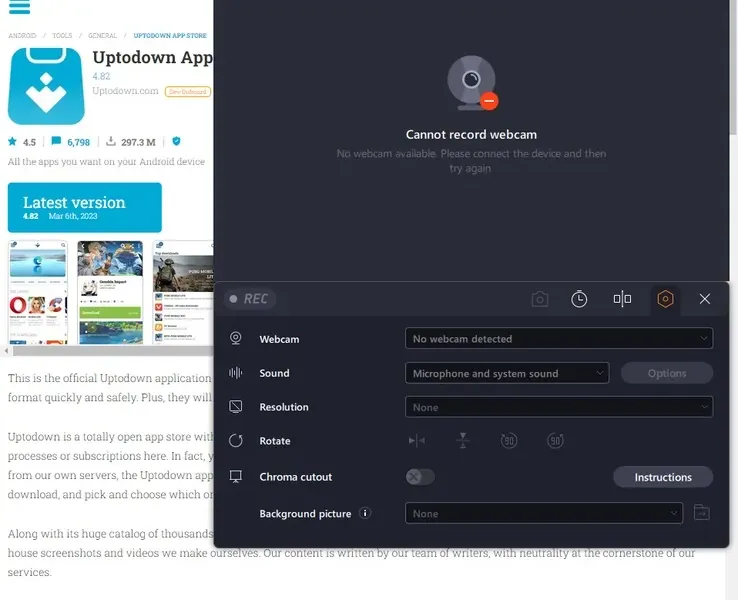This screenshot has height=600, width=738.
Task: Rotate webcam 90 degrees clockwise
Action: click(x=555, y=441)
